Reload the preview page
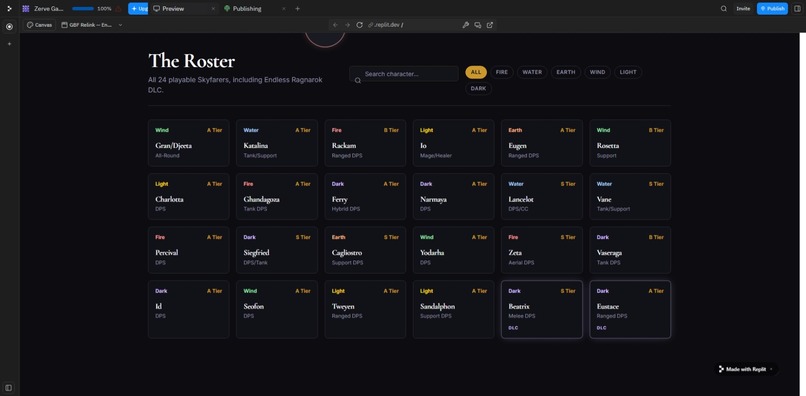 [x=360, y=25]
